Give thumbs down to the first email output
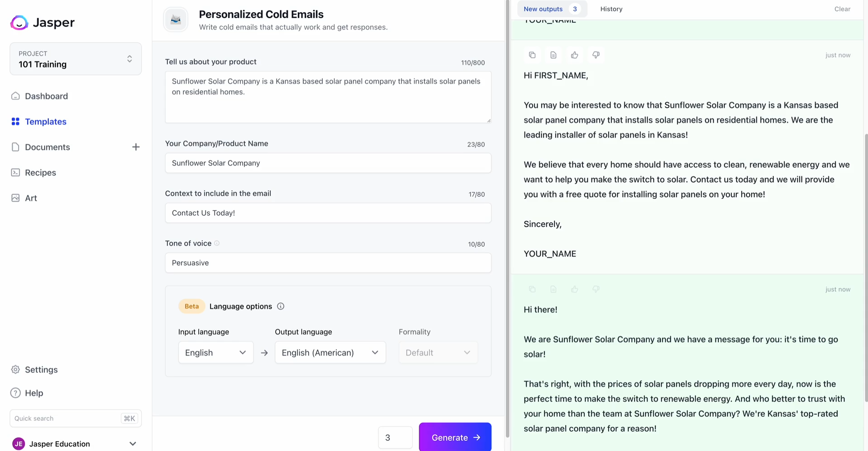The height and width of the screenshot is (451, 868). [x=596, y=55]
